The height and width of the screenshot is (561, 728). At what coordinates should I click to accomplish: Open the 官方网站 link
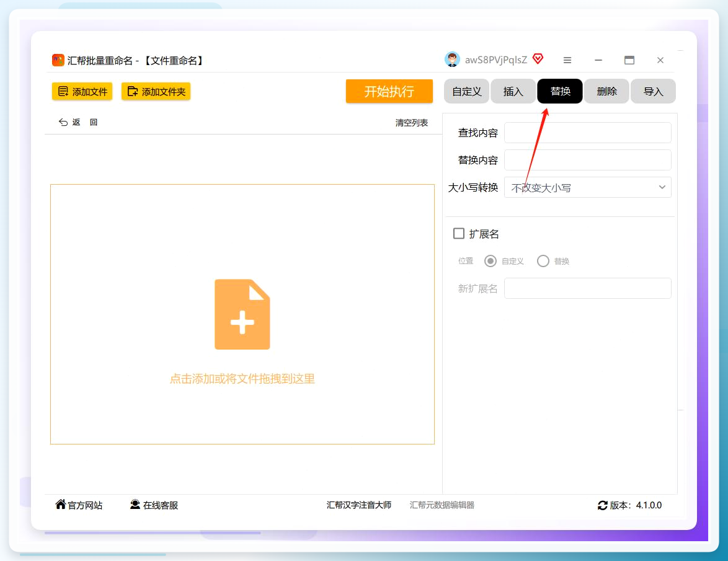(79, 505)
